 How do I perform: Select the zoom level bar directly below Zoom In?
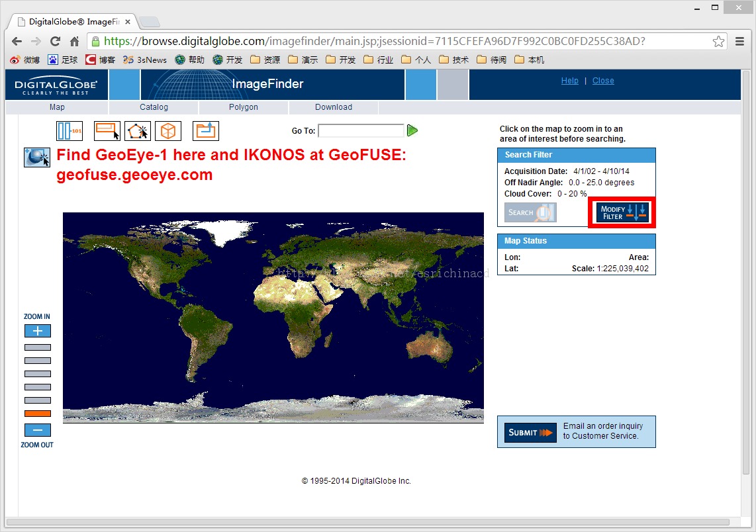tap(38, 347)
